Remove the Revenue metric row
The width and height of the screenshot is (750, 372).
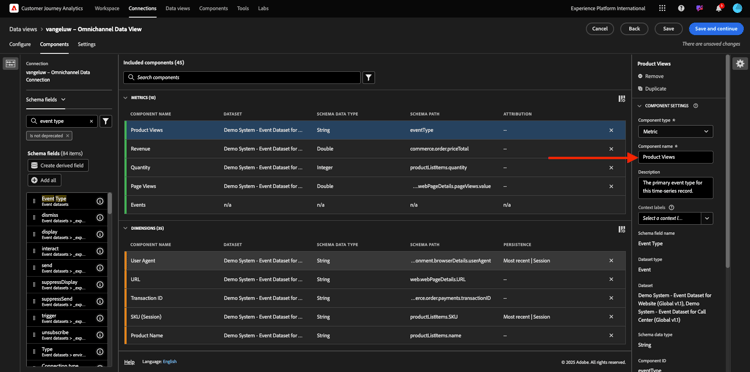point(611,149)
